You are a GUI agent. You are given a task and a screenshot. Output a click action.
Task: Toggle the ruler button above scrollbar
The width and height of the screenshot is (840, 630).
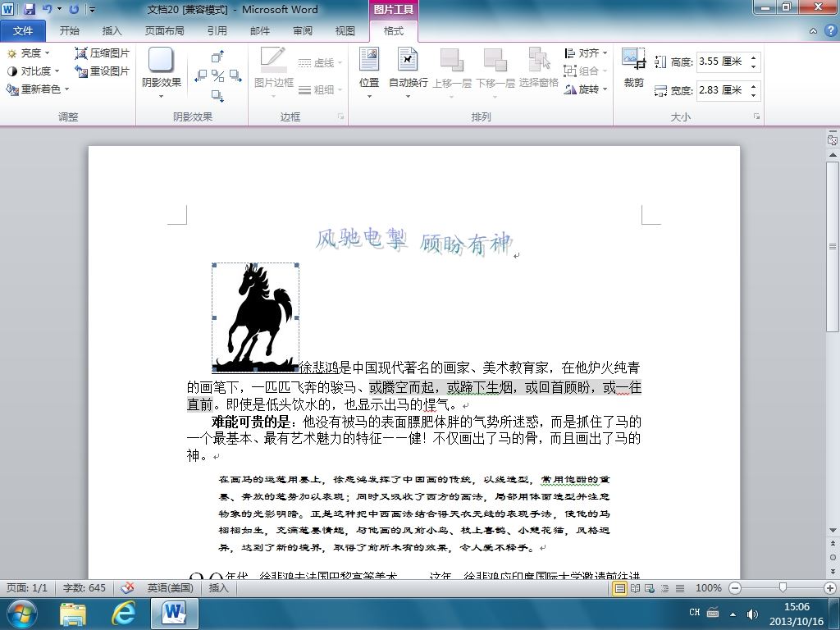(x=833, y=139)
